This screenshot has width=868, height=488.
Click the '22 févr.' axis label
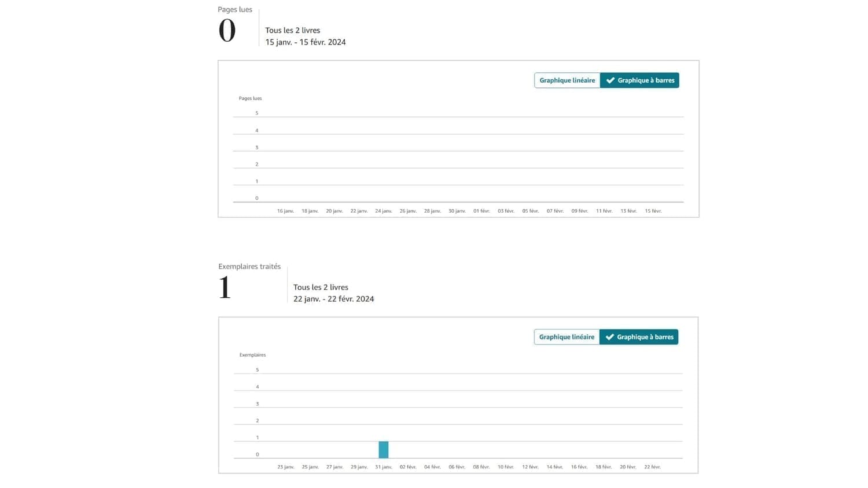click(652, 467)
